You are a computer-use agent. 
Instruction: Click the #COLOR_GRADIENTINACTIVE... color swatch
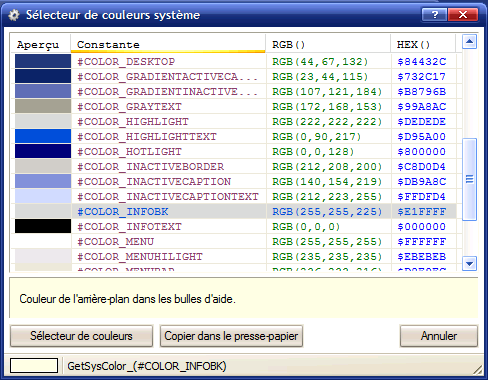[x=43, y=91]
